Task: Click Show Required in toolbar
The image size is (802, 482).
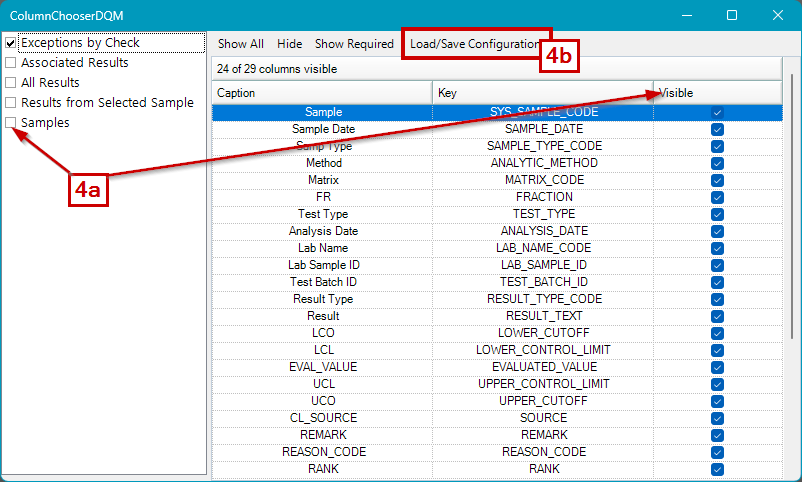Action: pos(354,44)
